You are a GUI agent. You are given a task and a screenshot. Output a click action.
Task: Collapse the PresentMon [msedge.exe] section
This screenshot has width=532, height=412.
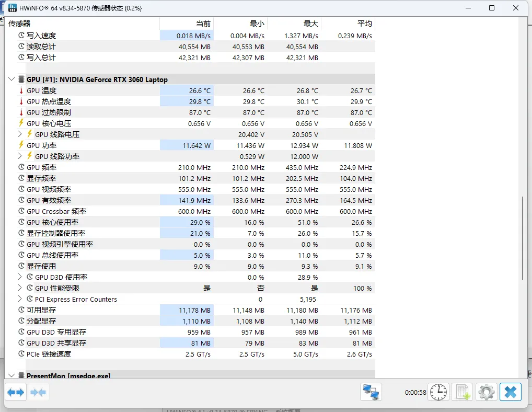[11, 375]
